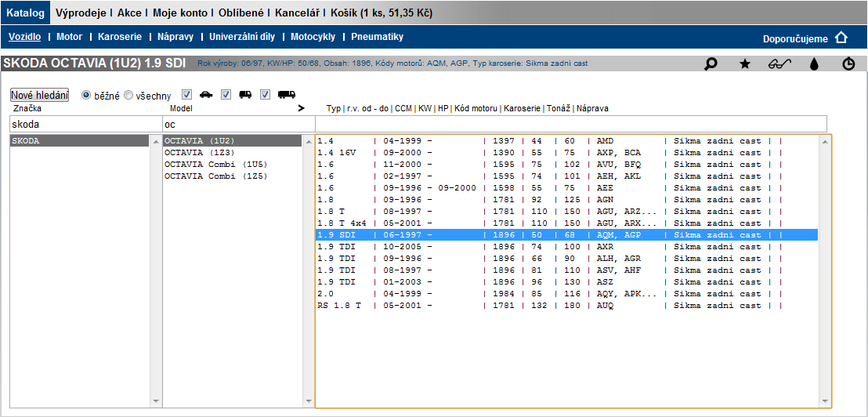The image size is (868, 417).
Task: Switch to Motor section
Action: tap(69, 37)
